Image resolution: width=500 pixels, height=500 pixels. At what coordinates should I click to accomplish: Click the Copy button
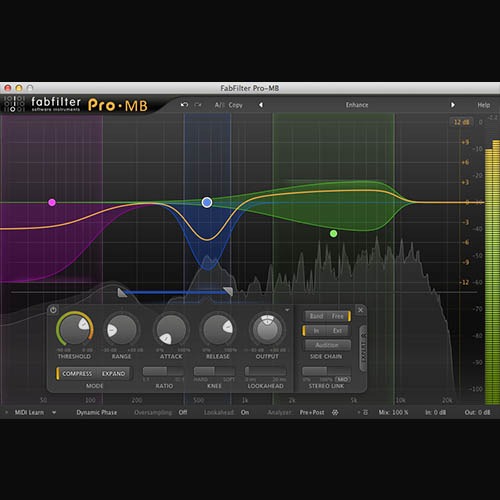click(x=235, y=105)
